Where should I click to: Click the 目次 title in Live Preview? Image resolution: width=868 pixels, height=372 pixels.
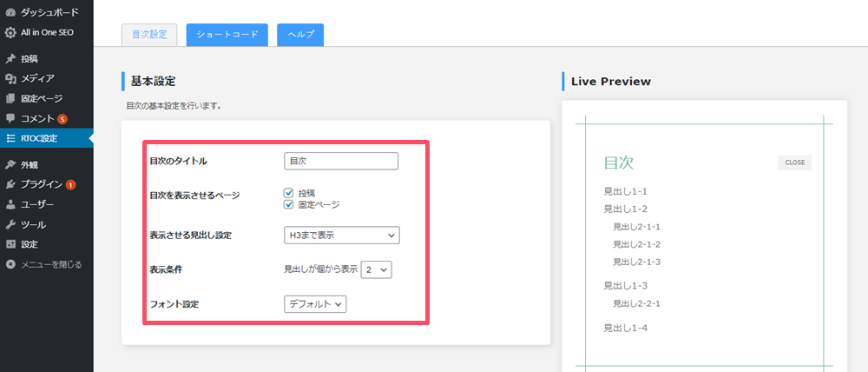[x=618, y=163]
